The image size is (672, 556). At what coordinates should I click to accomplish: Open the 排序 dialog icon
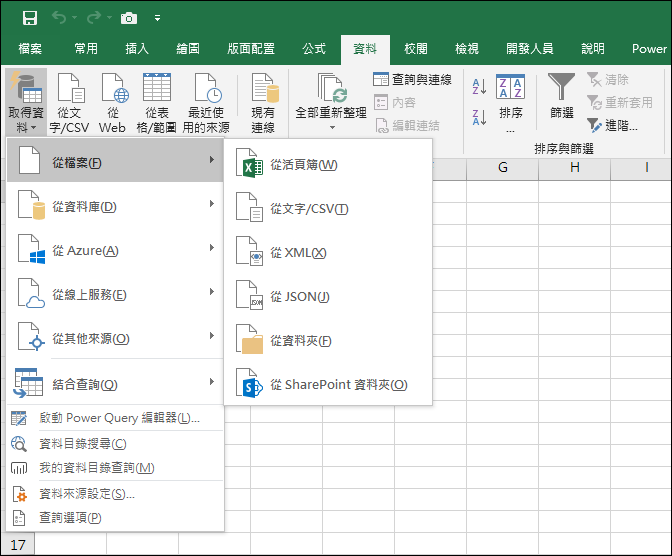[x=510, y=87]
